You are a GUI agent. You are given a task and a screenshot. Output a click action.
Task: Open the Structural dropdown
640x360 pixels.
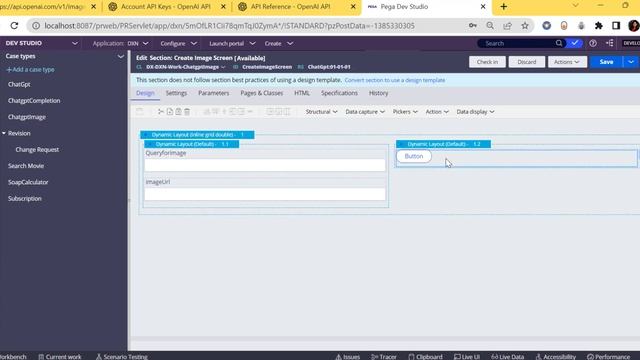pyautogui.click(x=321, y=111)
